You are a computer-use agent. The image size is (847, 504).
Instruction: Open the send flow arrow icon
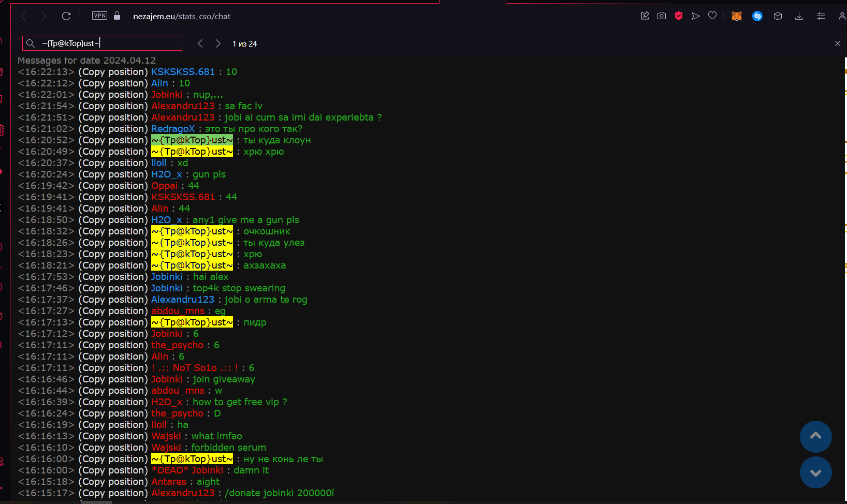pos(695,16)
